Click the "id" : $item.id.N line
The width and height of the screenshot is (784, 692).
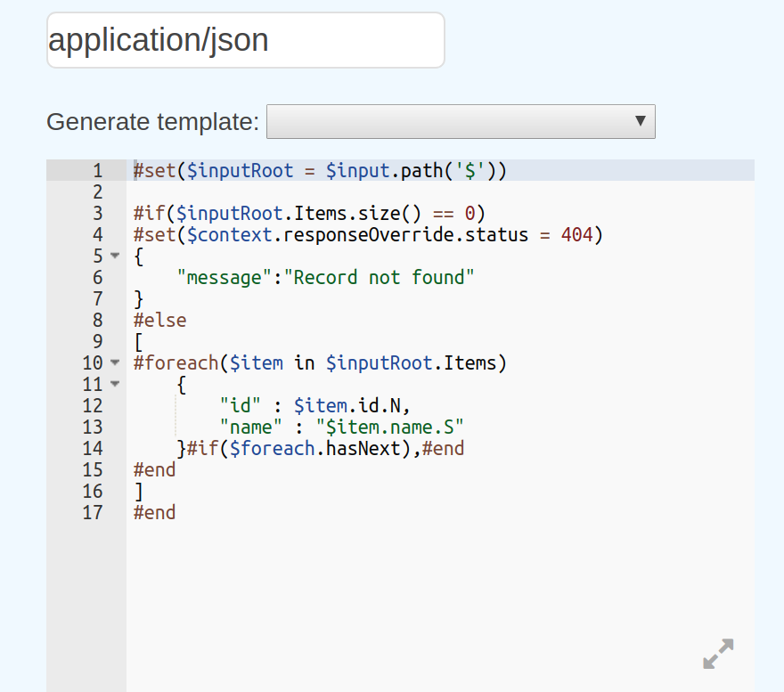(315, 405)
